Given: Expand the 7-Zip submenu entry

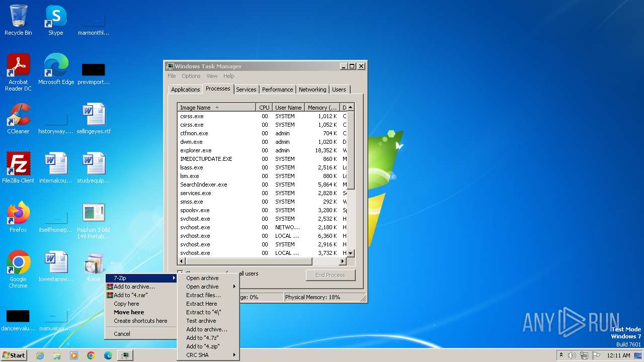Looking at the screenshot, I should coord(141,278).
